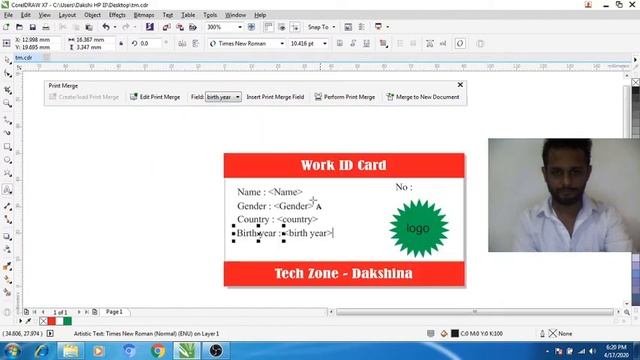
Task: Select the Color Eyedropper tool
Action: point(7,266)
